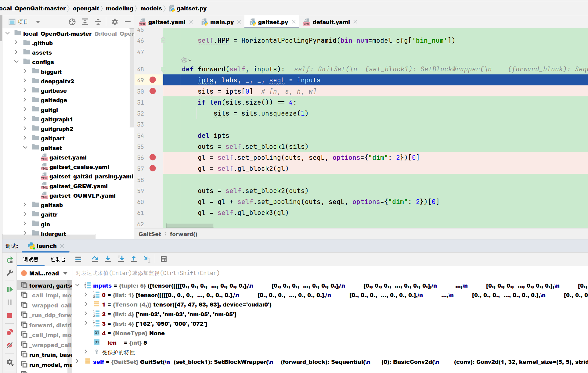This screenshot has width=588, height=373.
Task: Click the Step Into debug icon
Action: (x=108, y=259)
